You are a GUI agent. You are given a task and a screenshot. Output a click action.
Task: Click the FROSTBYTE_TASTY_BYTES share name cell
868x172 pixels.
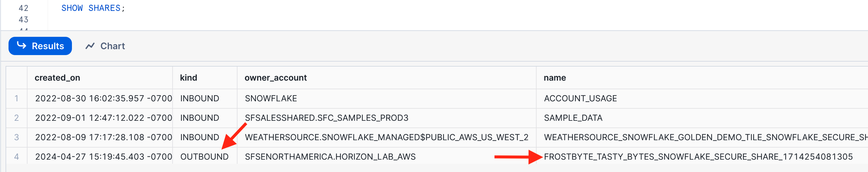(x=698, y=156)
